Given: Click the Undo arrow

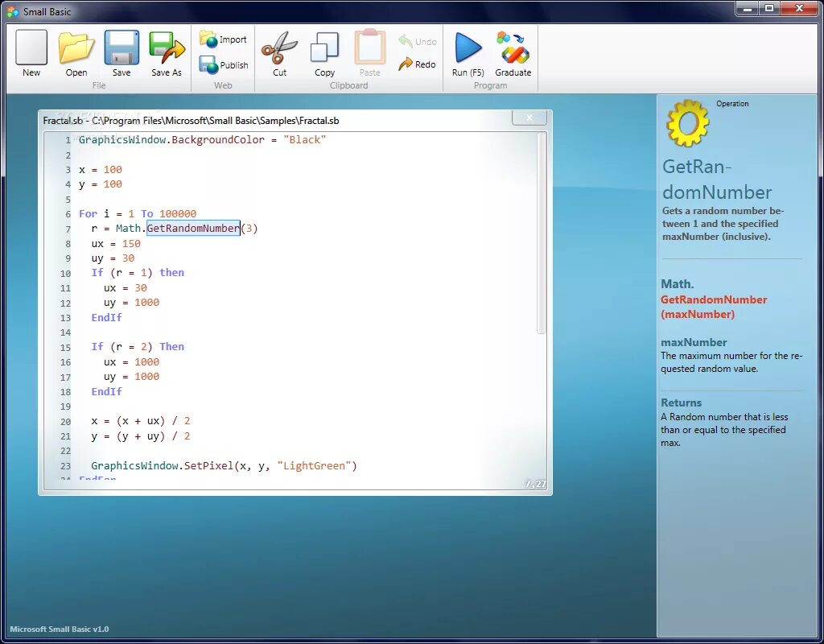Looking at the screenshot, I should [418, 41].
